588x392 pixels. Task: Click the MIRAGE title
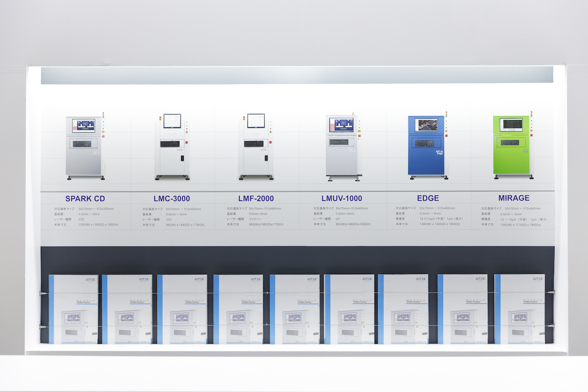coord(514,198)
